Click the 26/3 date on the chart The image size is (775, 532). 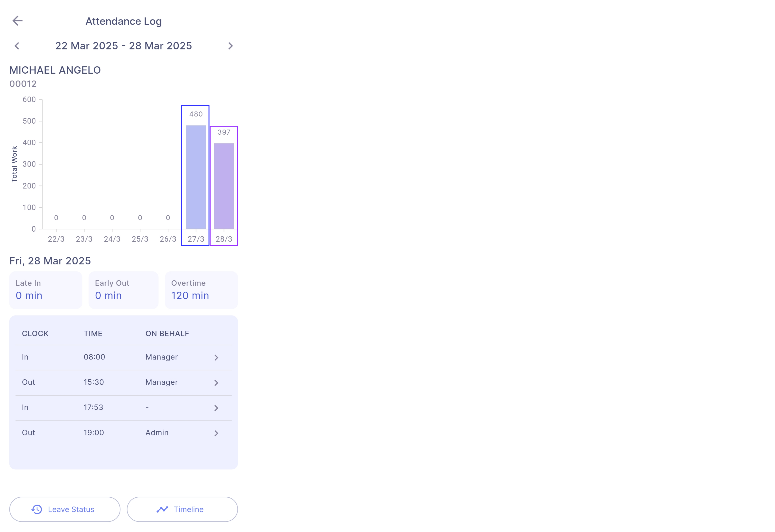pos(168,239)
